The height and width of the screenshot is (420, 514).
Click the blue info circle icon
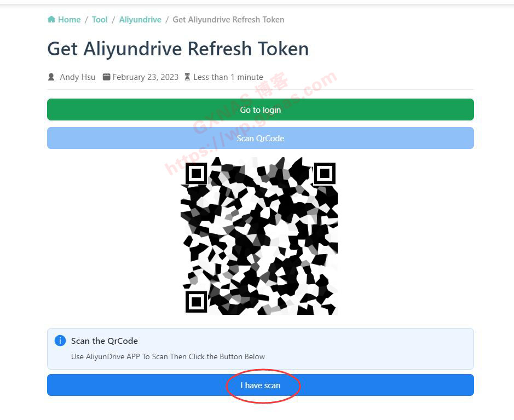[60, 341]
